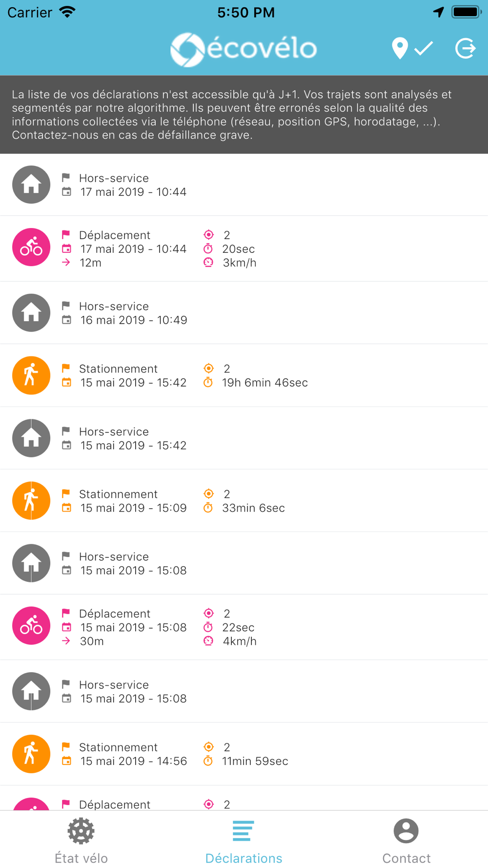Tap orange walker icon for 19h 6min Stationnement
The image size is (488, 868).
(x=31, y=375)
